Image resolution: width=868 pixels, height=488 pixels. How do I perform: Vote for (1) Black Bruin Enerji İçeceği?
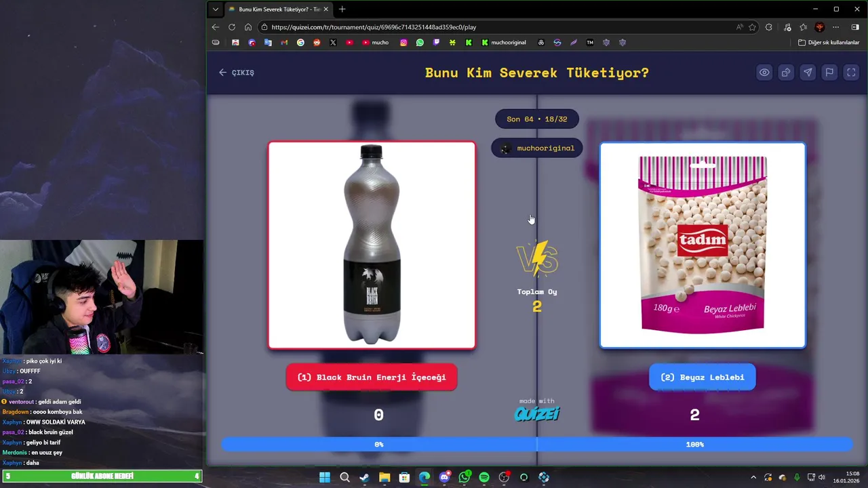(x=372, y=378)
